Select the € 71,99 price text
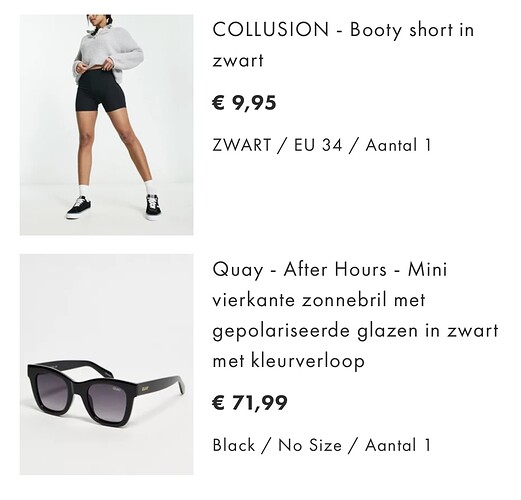The height and width of the screenshot is (500, 521). 249,403
